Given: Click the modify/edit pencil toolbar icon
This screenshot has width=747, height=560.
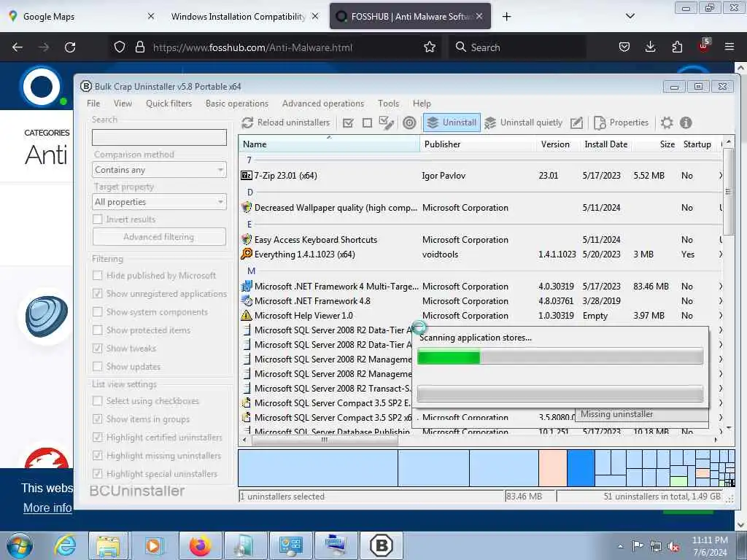Looking at the screenshot, I should (x=576, y=122).
